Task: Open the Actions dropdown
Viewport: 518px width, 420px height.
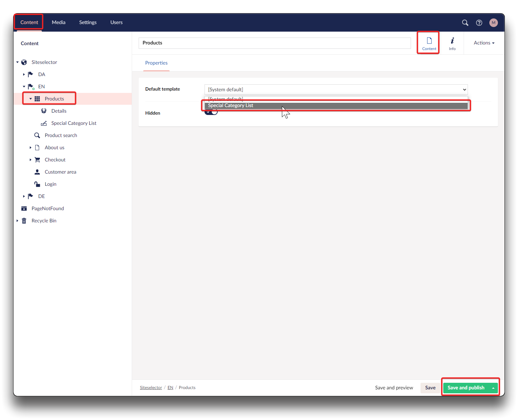Action: pyautogui.click(x=484, y=43)
